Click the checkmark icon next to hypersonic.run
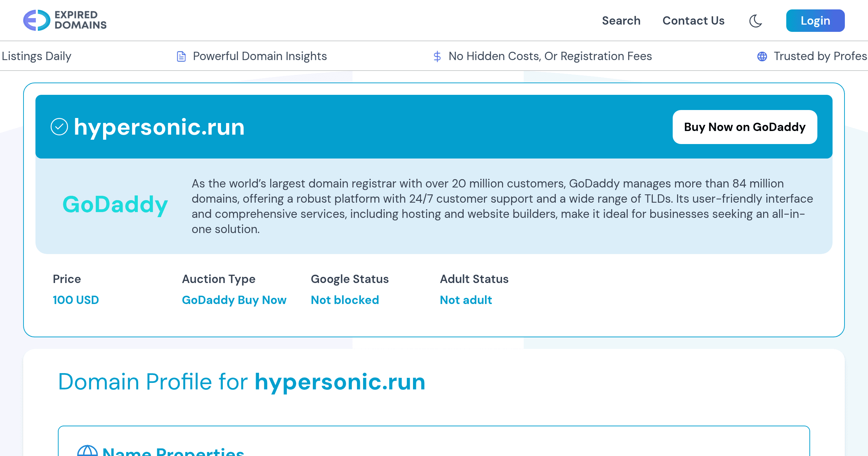Image resolution: width=868 pixels, height=456 pixels. pyautogui.click(x=59, y=127)
